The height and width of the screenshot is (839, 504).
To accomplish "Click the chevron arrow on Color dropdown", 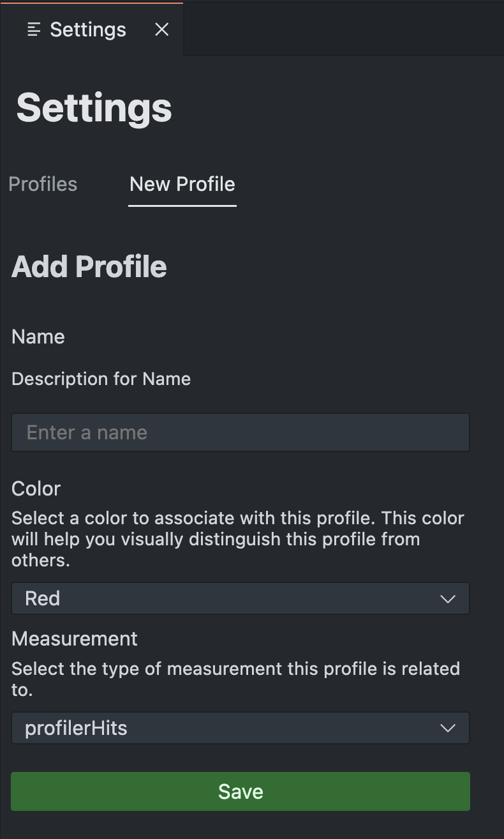I will [448, 599].
